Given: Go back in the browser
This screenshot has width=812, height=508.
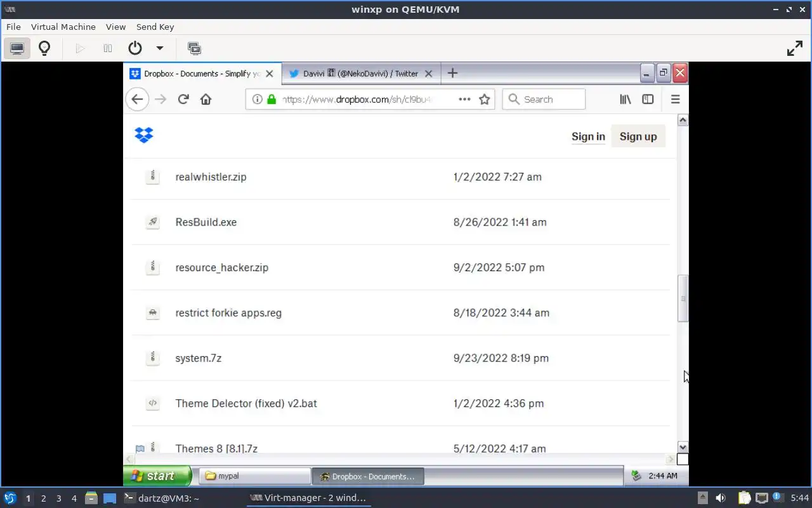Looking at the screenshot, I should click(137, 99).
